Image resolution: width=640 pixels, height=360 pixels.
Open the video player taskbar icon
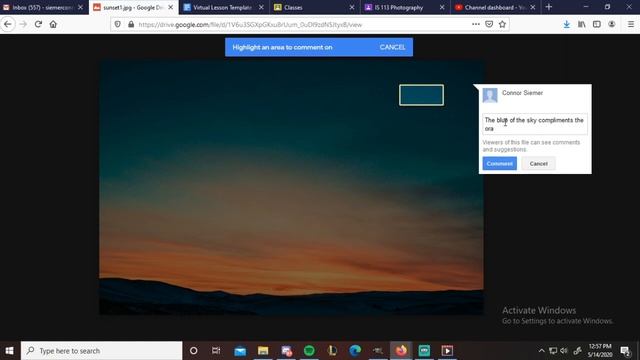(447, 351)
